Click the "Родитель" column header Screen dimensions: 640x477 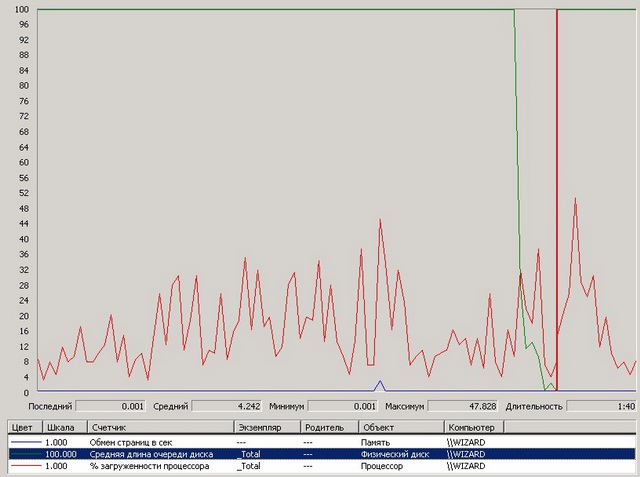pyautogui.click(x=327, y=427)
